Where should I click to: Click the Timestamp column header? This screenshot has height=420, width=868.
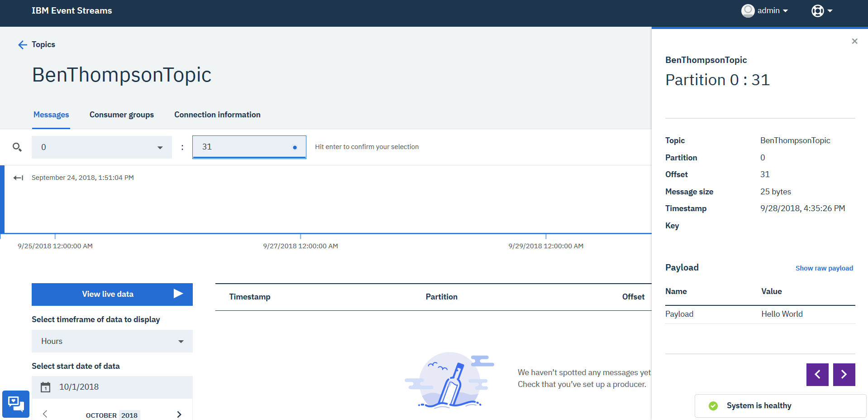[250, 297]
